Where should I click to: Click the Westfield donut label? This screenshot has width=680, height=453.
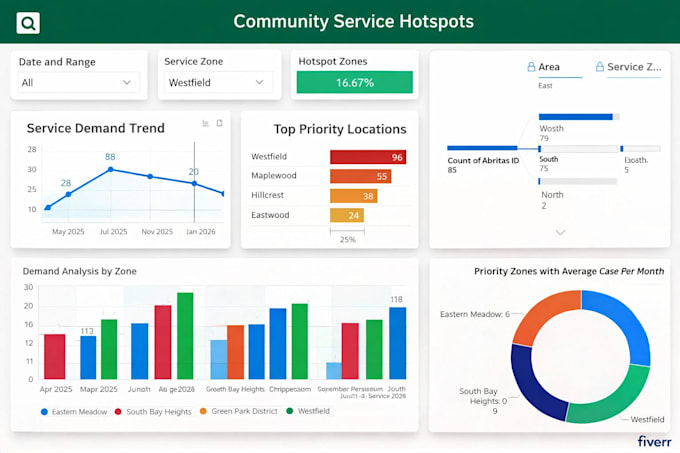[x=647, y=419]
